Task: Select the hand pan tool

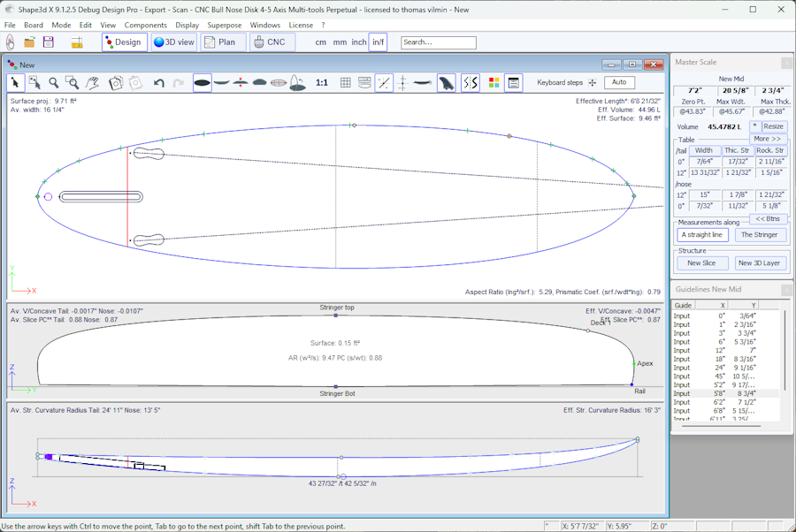Action: (x=94, y=82)
